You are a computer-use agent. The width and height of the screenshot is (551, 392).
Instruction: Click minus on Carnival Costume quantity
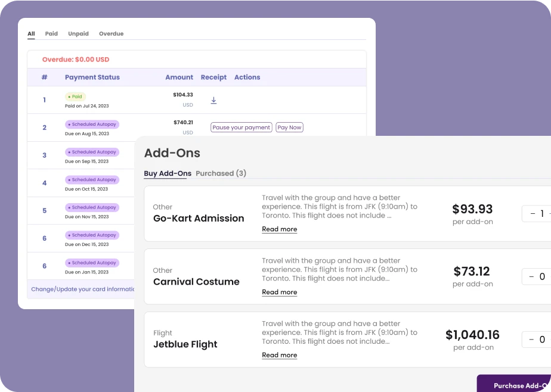pyautogui.click(x=533, y=277)
